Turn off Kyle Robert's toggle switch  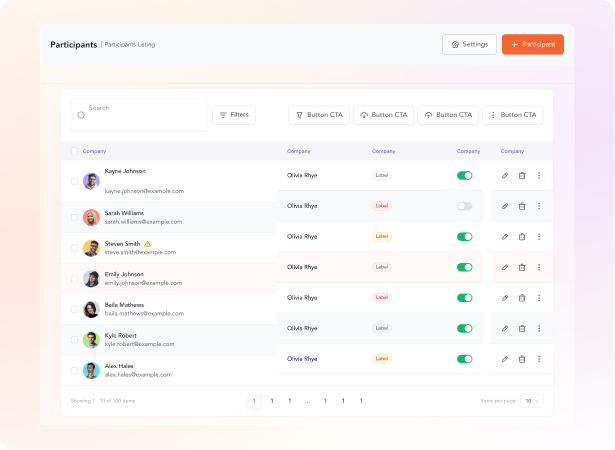(465, 328)
